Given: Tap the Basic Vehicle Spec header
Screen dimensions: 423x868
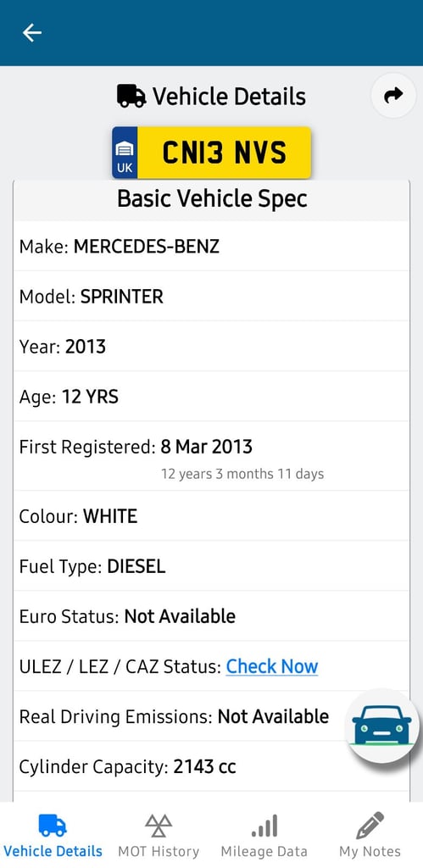Looking at the screenshot, I should point(212,199).
